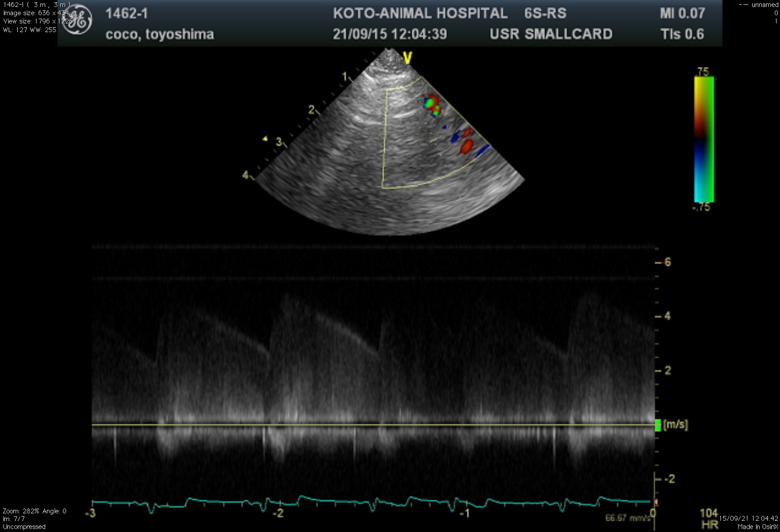
Task: Click the yellow Doppler baseline line
Action: coord(373,425)
